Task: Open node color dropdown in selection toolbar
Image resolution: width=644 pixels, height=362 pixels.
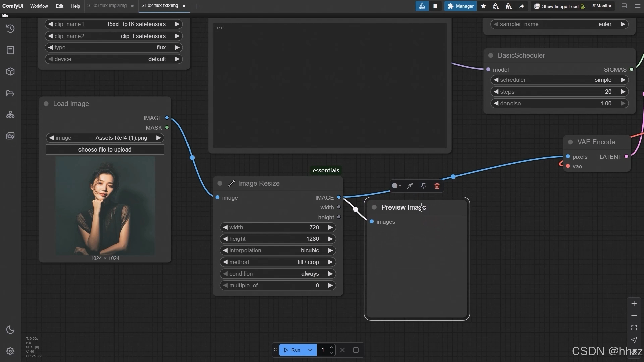Action: (396, 186)
